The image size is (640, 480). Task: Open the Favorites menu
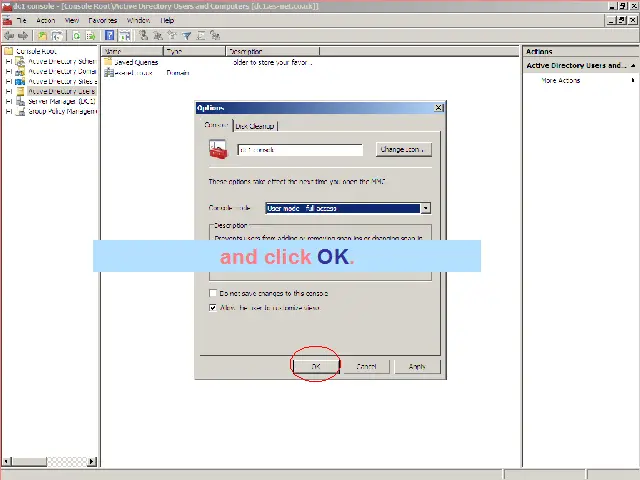pos(102,20)
